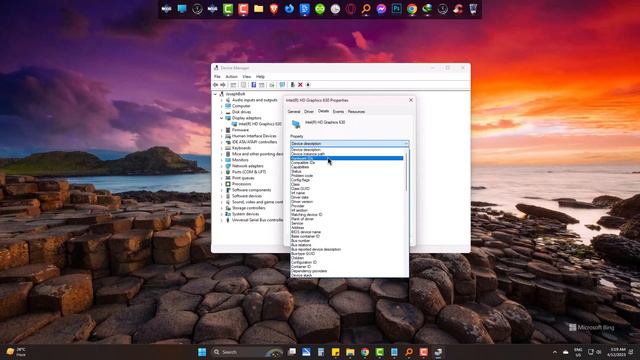
Task: Open the View menu in Device Manager
Action: (x=247, y=77)
